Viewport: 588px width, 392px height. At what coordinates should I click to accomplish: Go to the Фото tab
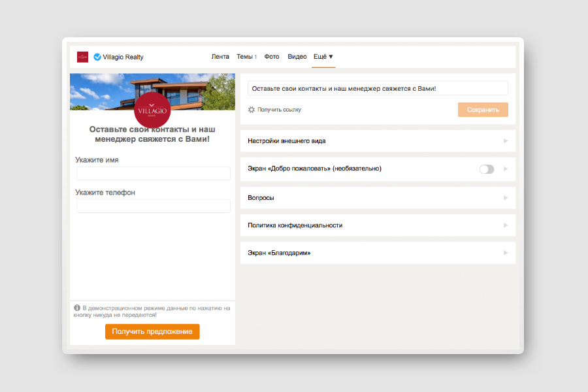(x=272, y=57)
